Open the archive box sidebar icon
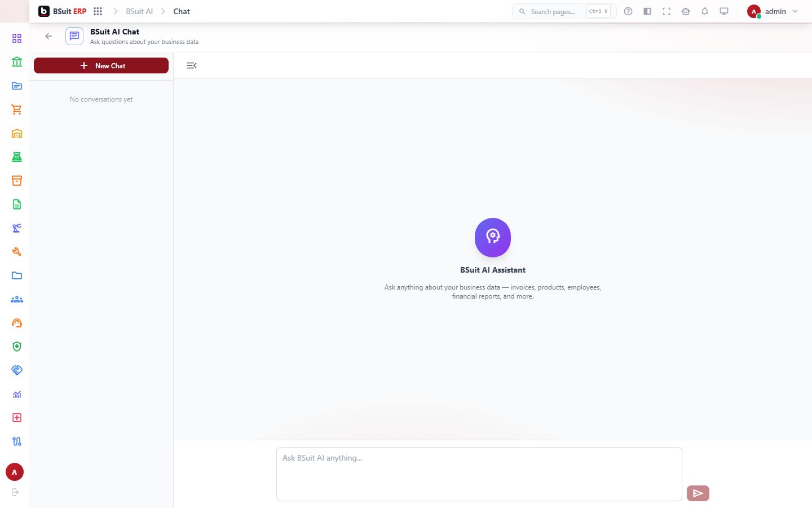812x508 pixels. pyautogui.click(x=17, y=181)
